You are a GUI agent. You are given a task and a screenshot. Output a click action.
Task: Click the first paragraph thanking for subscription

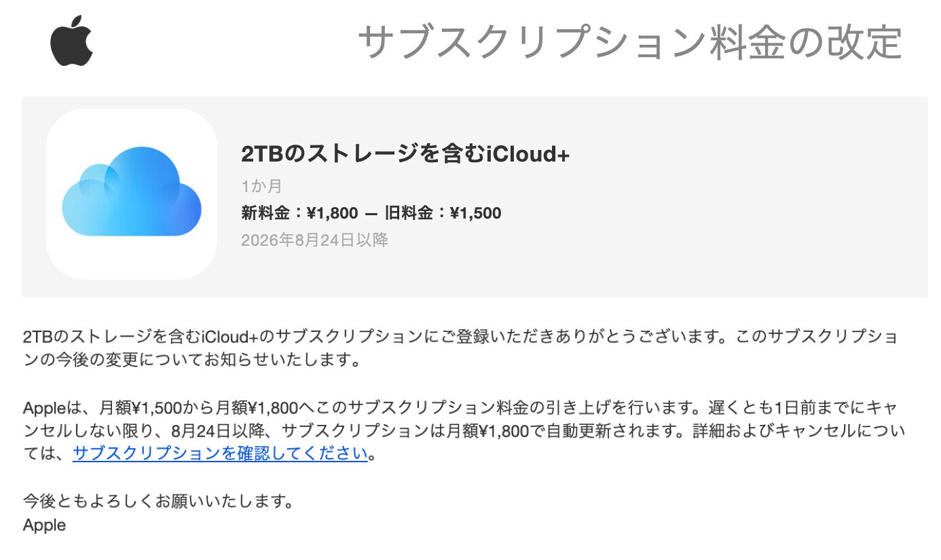coord(462,348)
